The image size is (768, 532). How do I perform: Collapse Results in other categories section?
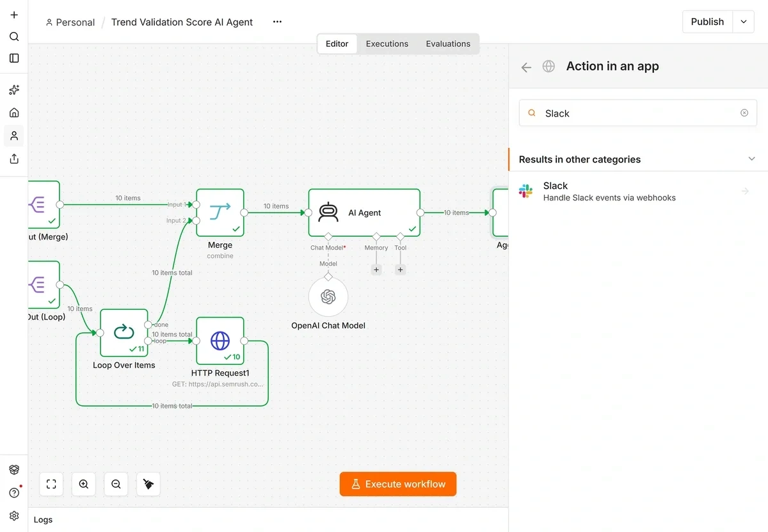752,159
